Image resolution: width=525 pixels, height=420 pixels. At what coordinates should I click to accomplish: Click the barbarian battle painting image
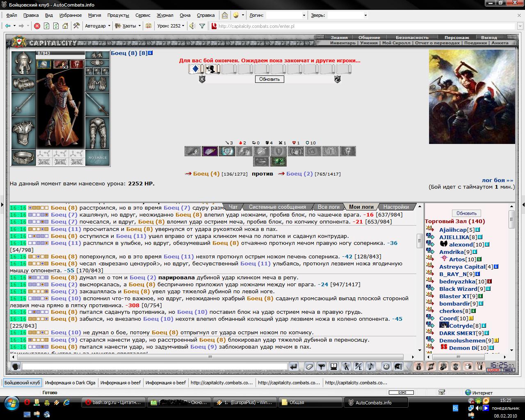point(472,97)
